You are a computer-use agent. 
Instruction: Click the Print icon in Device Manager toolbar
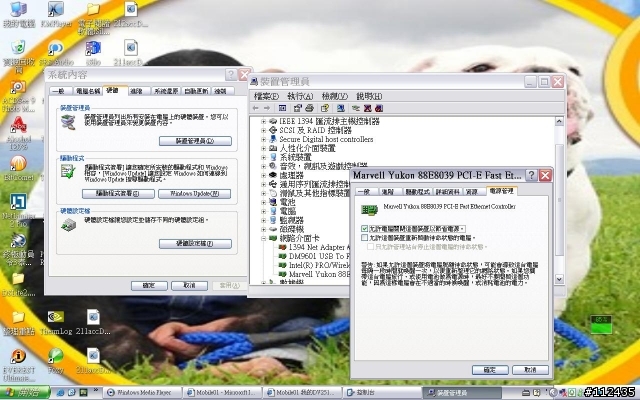[309, 108]
